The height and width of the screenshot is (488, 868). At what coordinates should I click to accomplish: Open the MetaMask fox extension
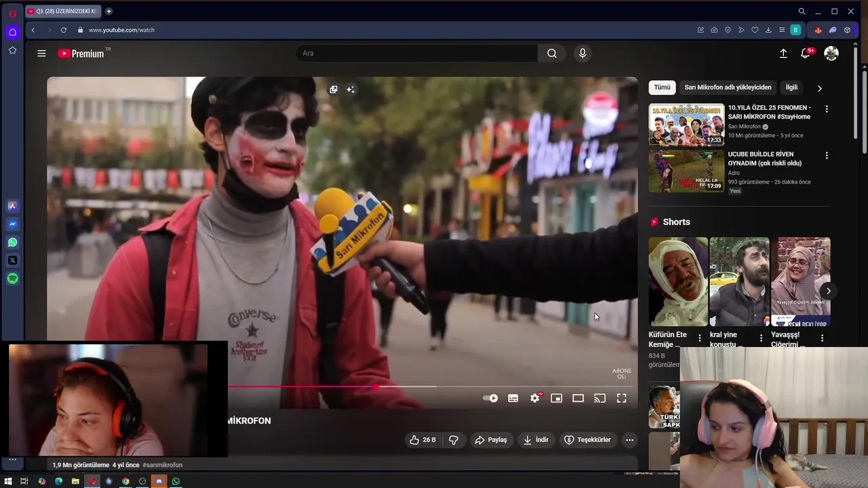[818, 30]
